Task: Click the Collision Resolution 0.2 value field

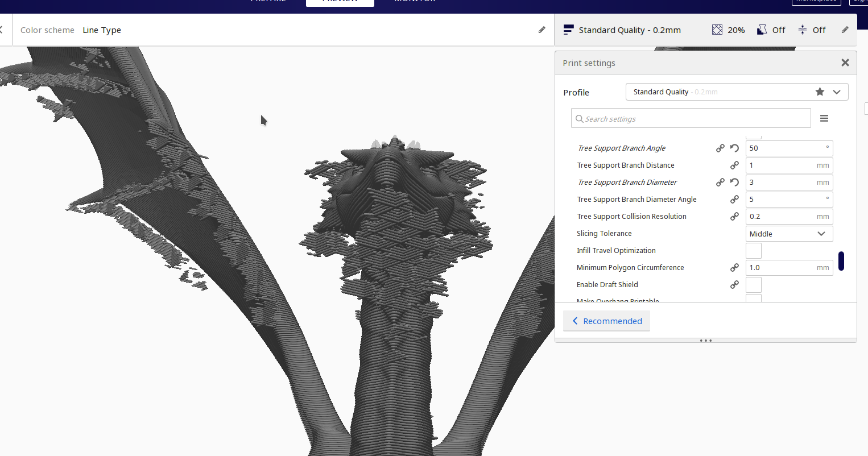Action: pos(789,216)
